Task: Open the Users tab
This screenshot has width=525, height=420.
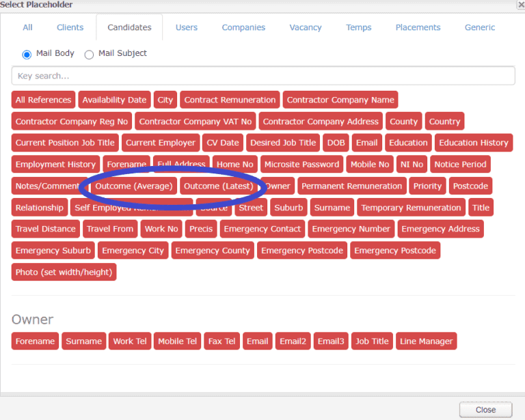Action: 187,27
